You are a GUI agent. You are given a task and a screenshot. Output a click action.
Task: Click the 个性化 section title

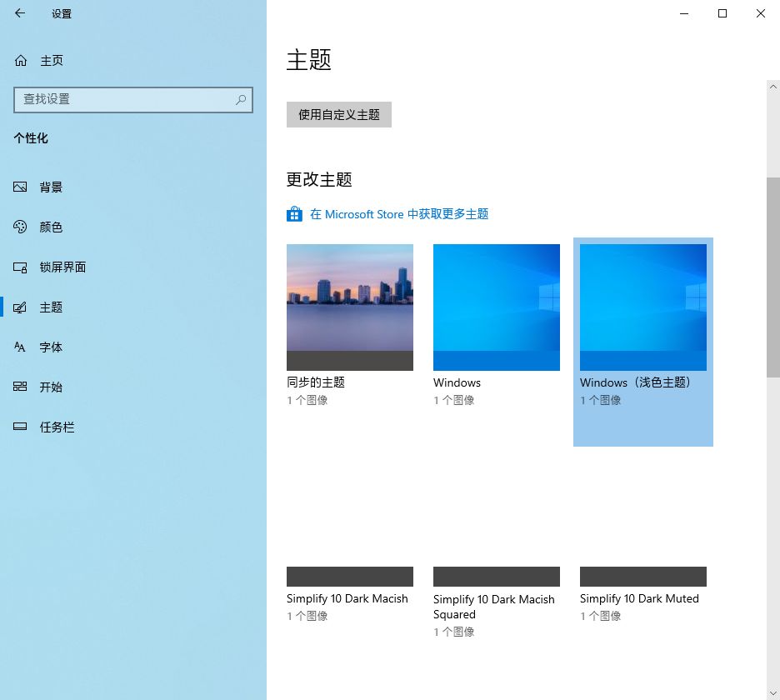[31, 137]
